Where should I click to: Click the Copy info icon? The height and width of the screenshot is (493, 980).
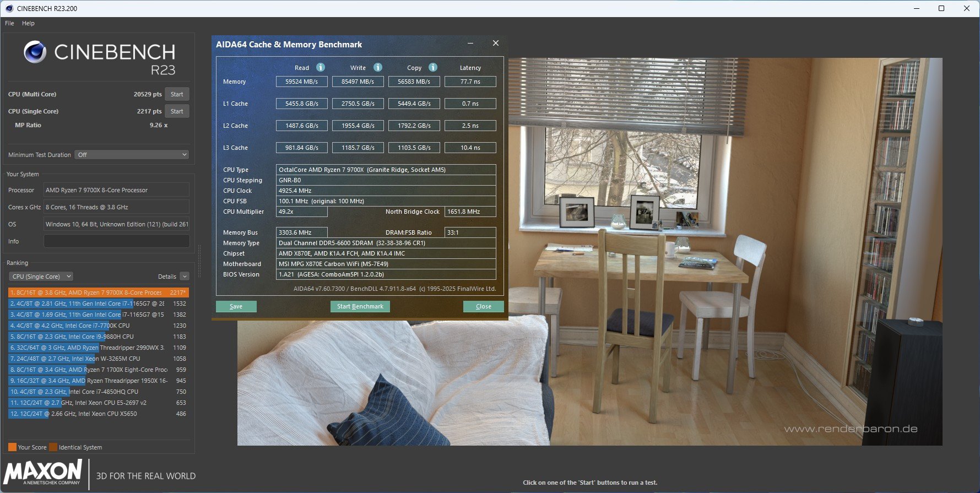(433, 67)
